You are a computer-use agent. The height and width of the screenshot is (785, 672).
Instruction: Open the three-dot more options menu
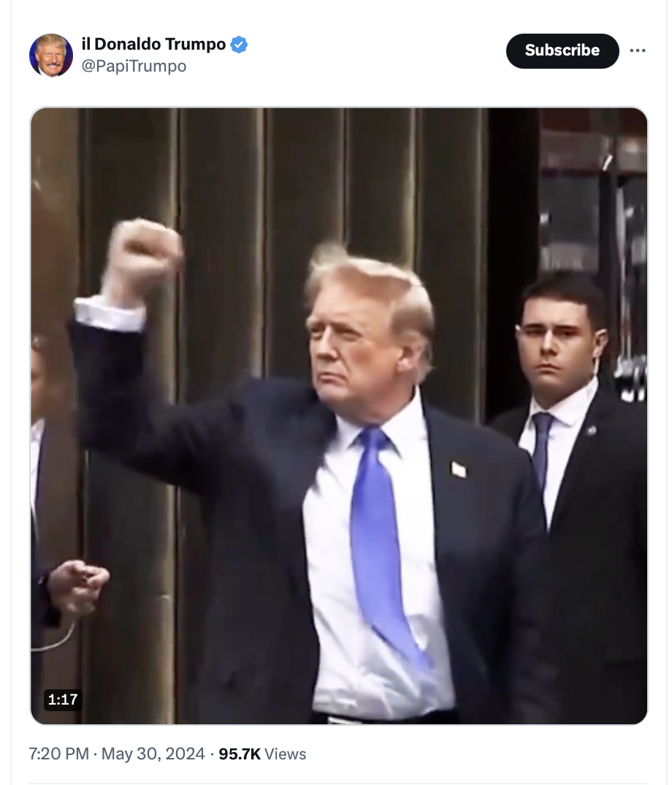pos(637,50)
